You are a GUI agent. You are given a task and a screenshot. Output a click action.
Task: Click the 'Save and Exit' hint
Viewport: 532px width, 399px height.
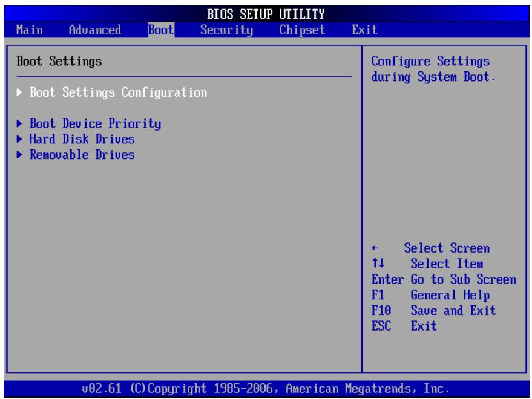[x=453, y=311]
